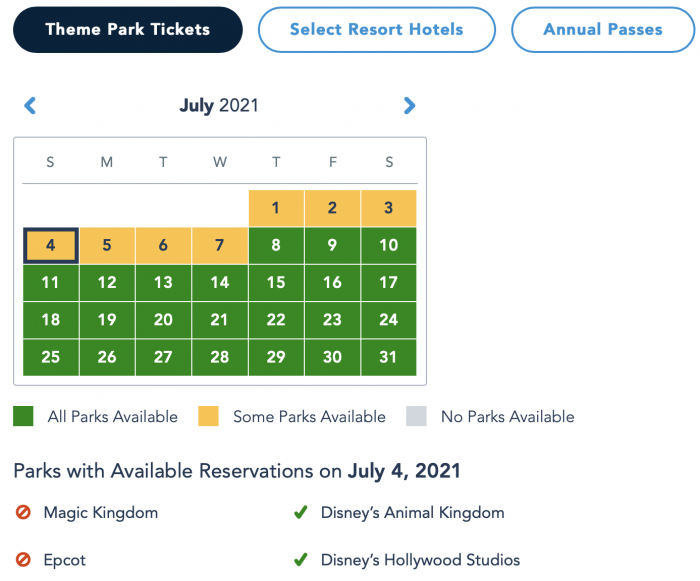The image size is (700, 581).
Task: Click the yellow Some Parks Available swatch
Action: [208, 416]
